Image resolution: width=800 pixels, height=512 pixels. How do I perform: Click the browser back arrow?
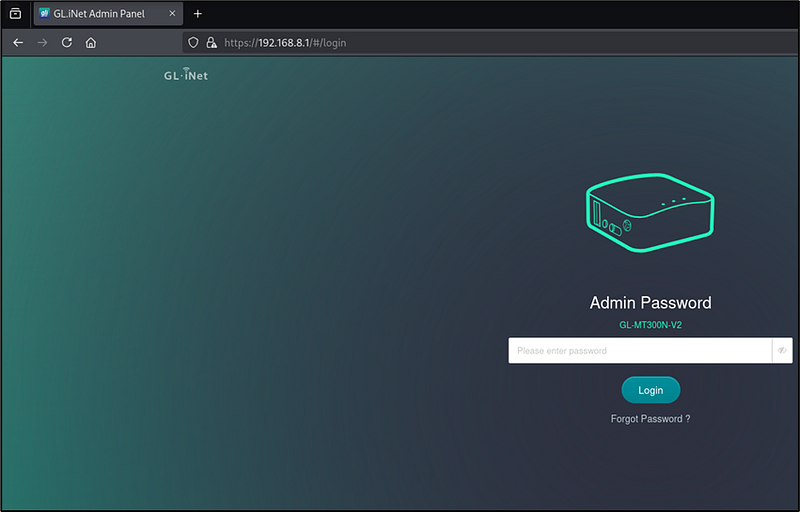tap(18, 43)
